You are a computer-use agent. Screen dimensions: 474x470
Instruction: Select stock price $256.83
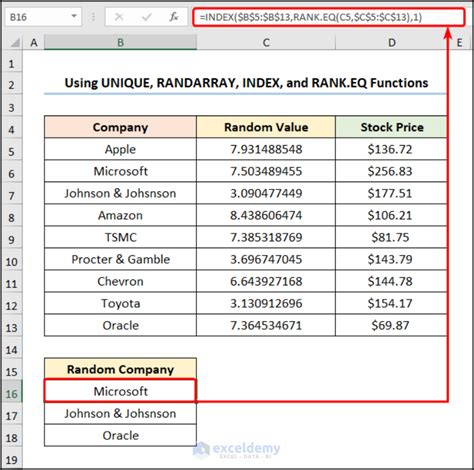pos(391,171)
